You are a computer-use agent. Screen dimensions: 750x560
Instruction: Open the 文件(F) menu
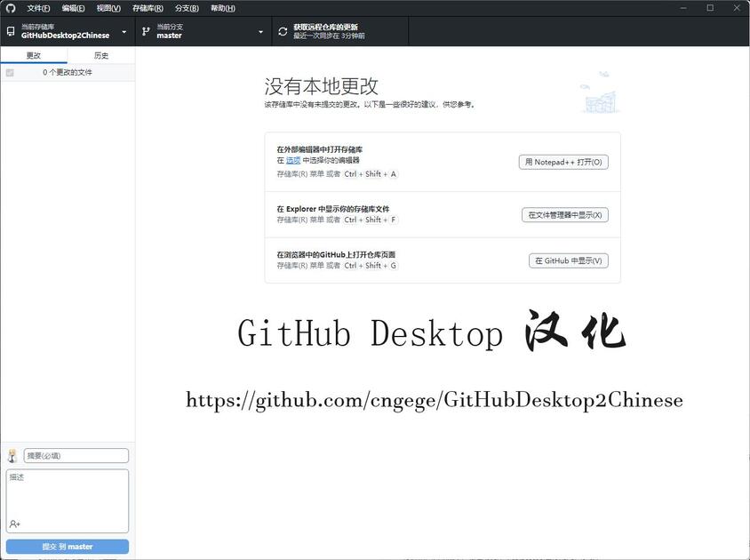point(38,8)
